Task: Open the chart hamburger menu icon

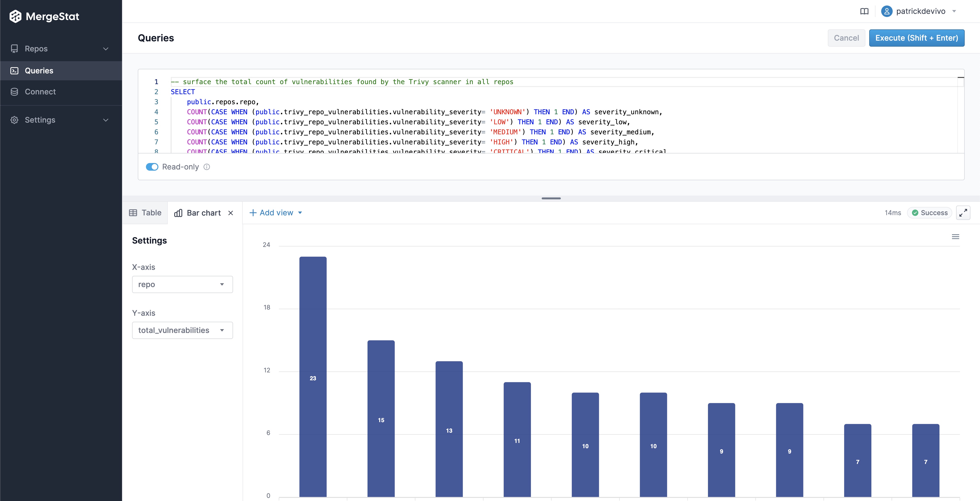Action: [x=955, y=237]
